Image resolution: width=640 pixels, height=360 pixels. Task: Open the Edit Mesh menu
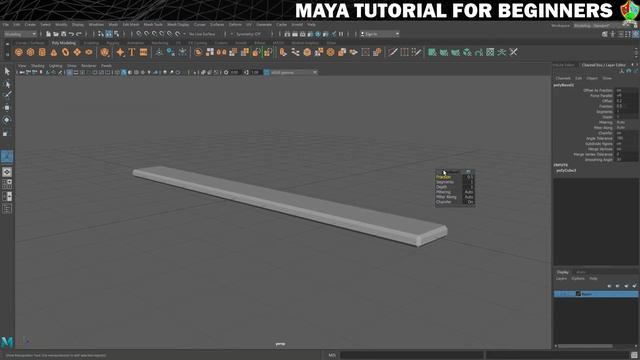point(131,25)
